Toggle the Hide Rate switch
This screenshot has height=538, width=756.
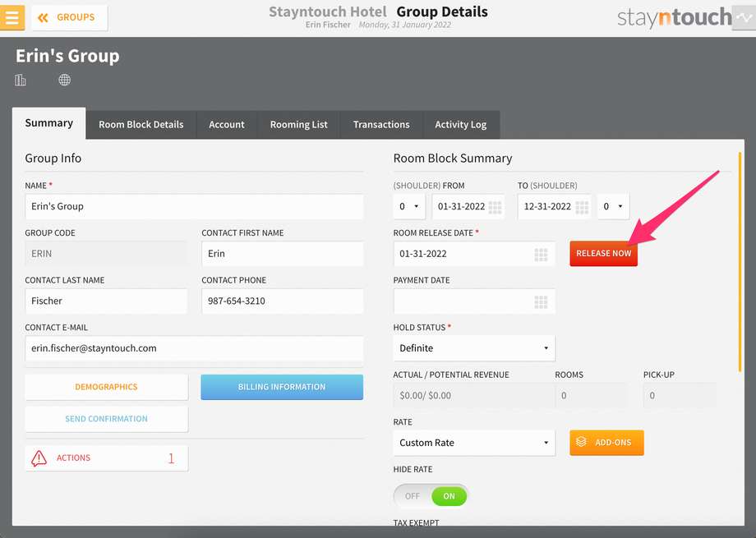coord(431,496)
